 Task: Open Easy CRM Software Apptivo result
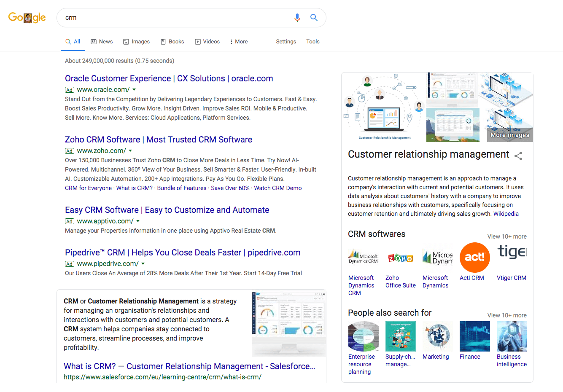pyautogui.click(x=167, y=210)
